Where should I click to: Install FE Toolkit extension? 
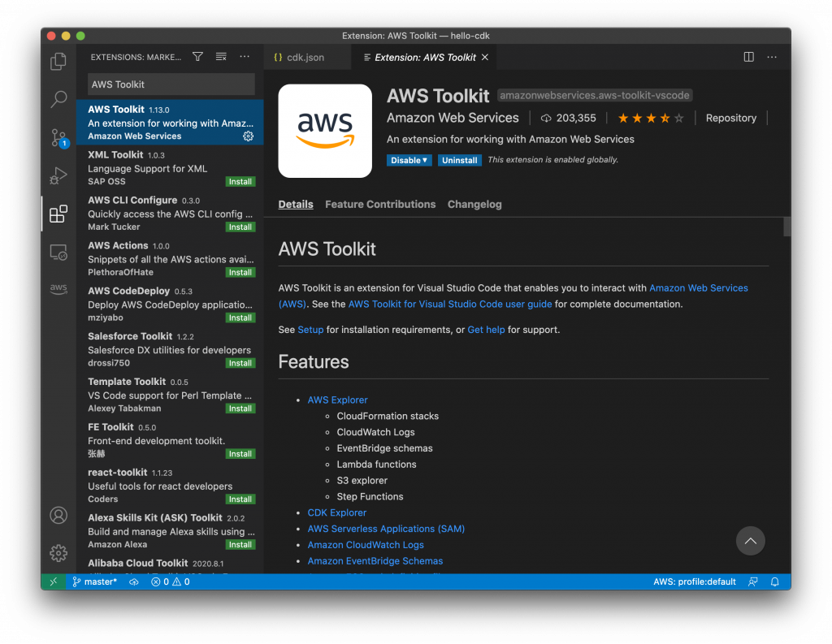point(240,453)
